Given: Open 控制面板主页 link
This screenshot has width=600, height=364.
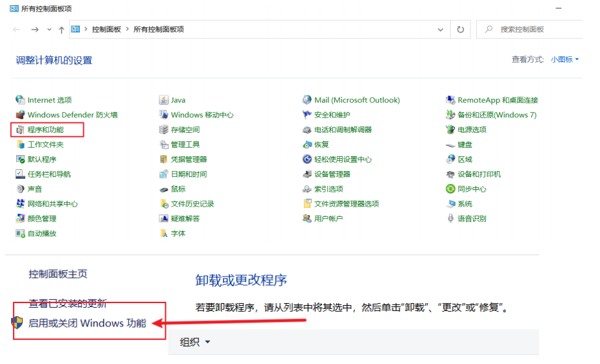Looking at the screenshot, I should pyautogui.click(x=58, y=274).
